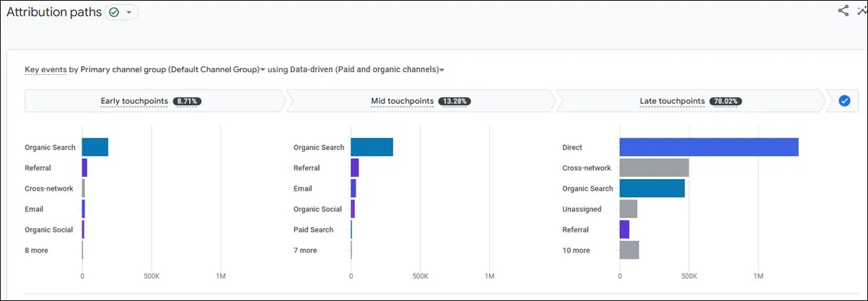Click the Key events metric link
Image resolution: width=868 pixels, height=301 pixels.
[x=45, y=70]
